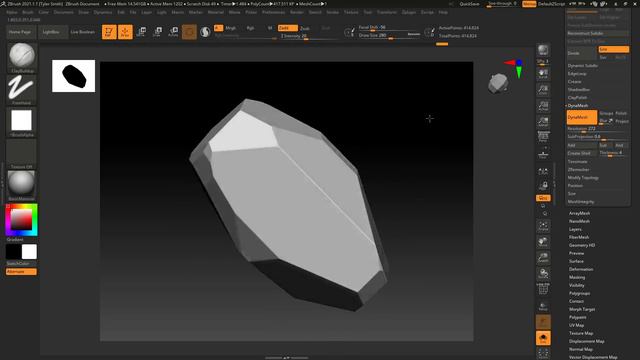The height and width of the screenshot is (360, 640).
Task: Expand the Masking subpalette
Action: point(577,277)
